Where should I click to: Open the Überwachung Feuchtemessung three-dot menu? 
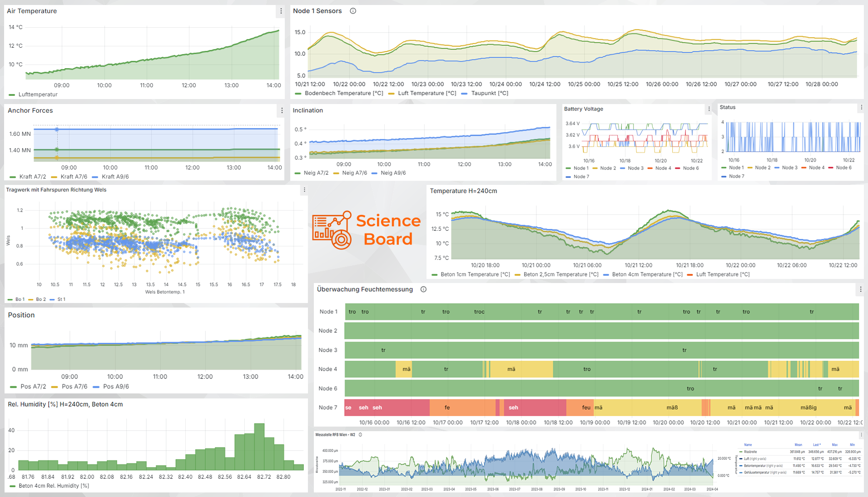point(860,289)
